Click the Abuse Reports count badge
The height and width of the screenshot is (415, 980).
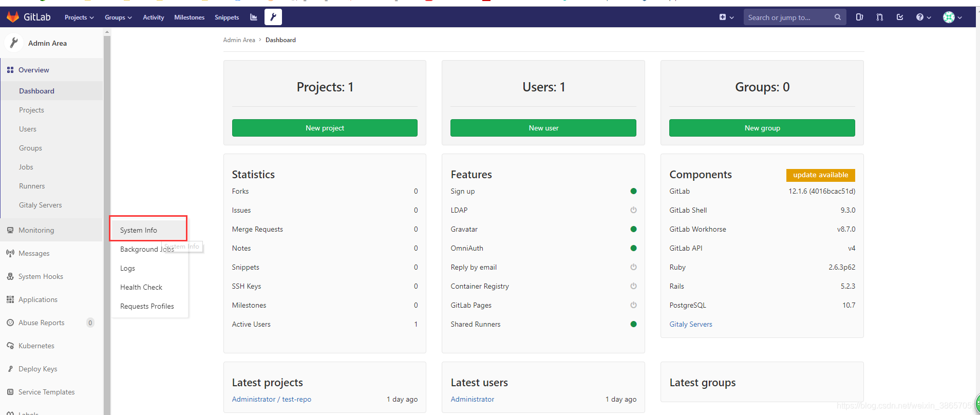click(x=90, y=323)
